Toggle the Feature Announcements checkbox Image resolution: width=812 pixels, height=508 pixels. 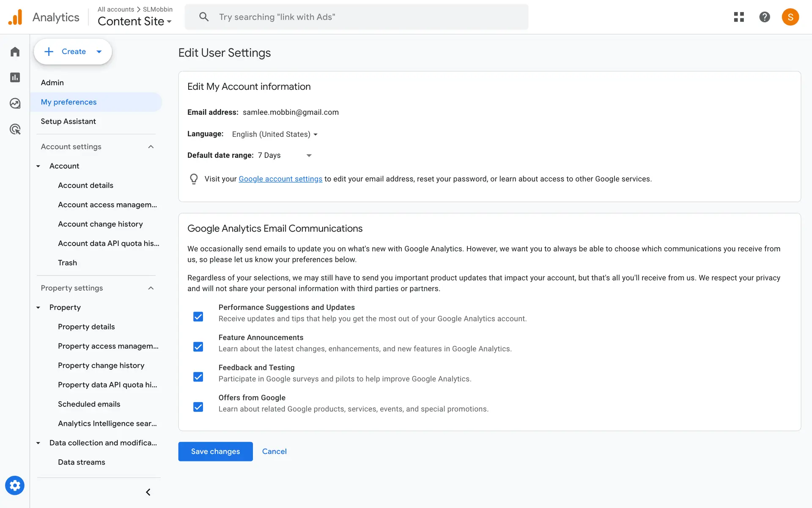(x=198, y=347)
